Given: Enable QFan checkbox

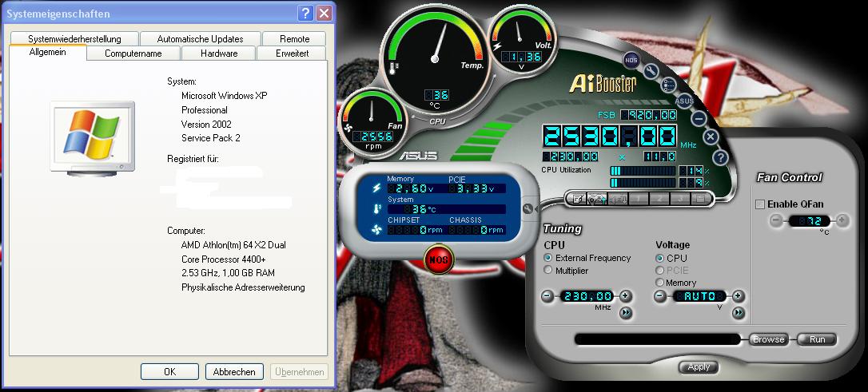Looking at the screenshot, I should point(760,204).
